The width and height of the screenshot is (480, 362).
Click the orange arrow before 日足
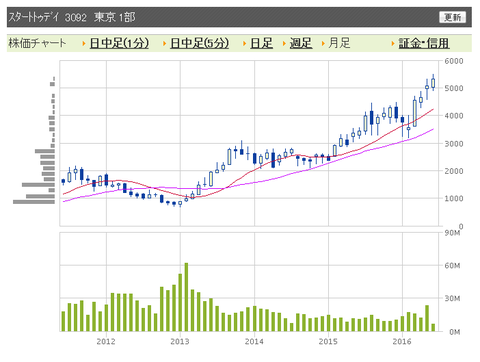click(x=244, y=43)
